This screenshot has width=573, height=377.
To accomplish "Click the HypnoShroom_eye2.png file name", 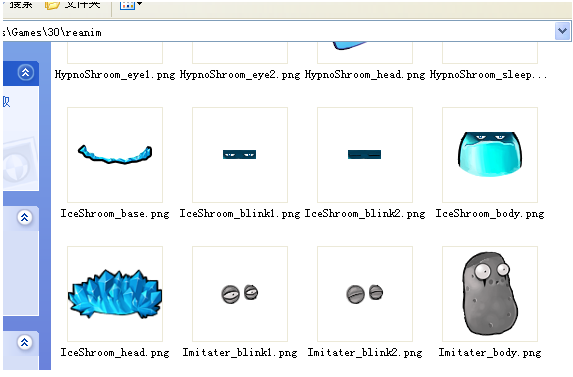I will tap(240, 75).
